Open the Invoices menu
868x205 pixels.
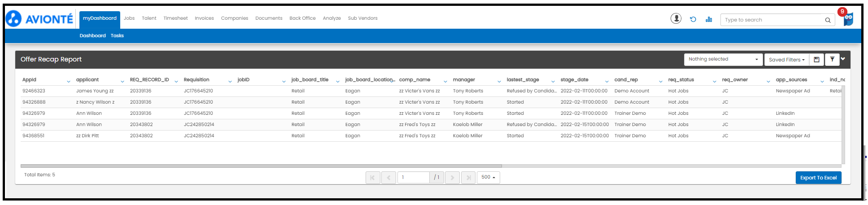tap(204, 18)
